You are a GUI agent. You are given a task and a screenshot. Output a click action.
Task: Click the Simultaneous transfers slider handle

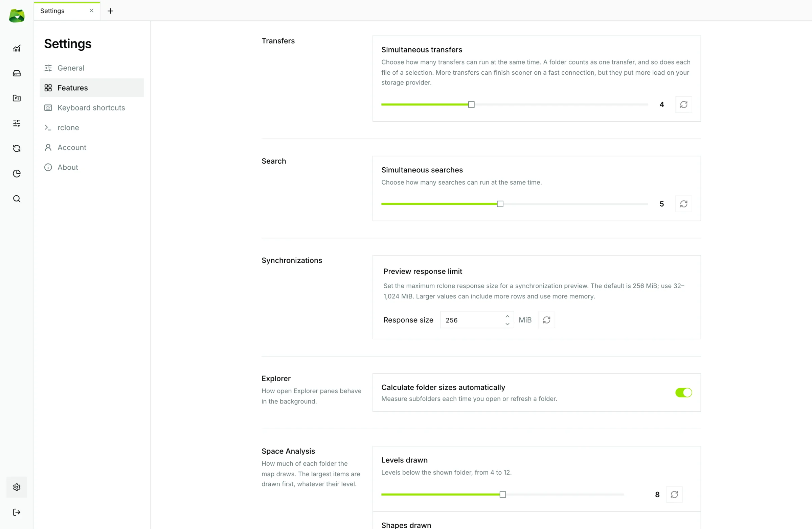click(x=471, y=105)
